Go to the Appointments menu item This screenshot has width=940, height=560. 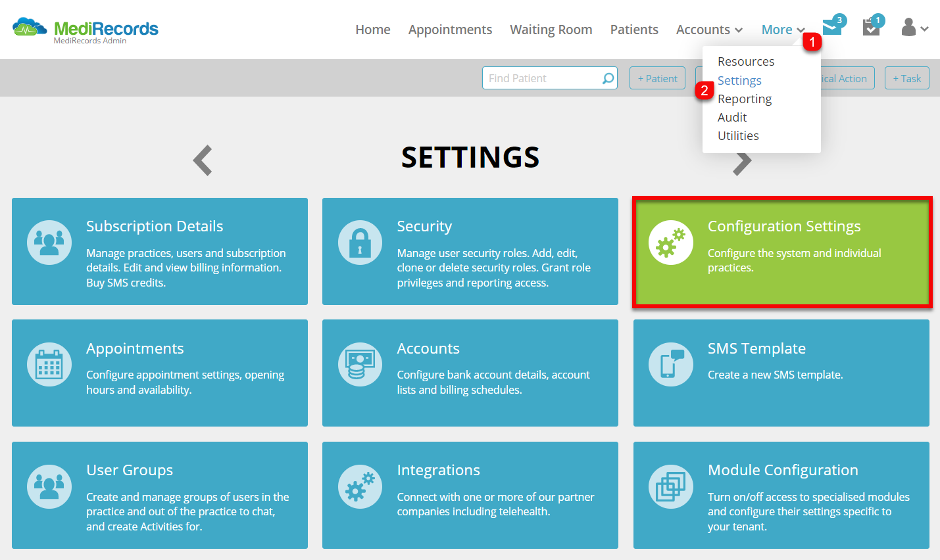[450, 30]
